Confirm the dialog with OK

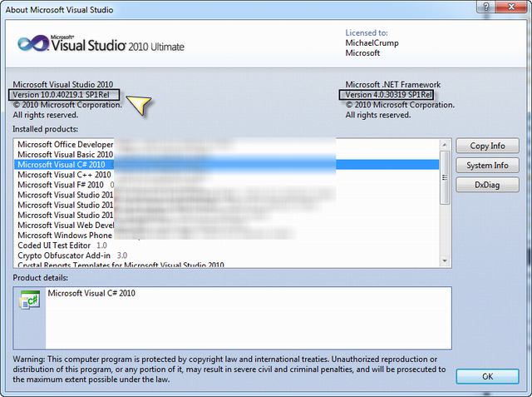pos(487,376)
